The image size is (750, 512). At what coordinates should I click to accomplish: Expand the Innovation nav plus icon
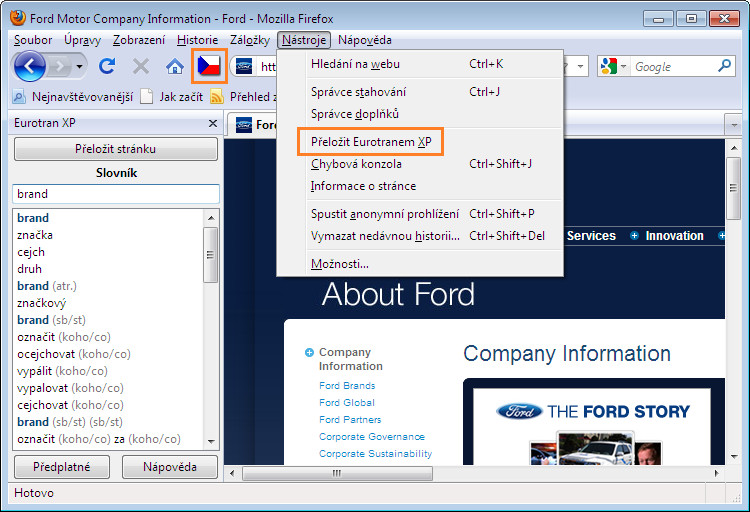pyautogui.click(x=634, y=236)
